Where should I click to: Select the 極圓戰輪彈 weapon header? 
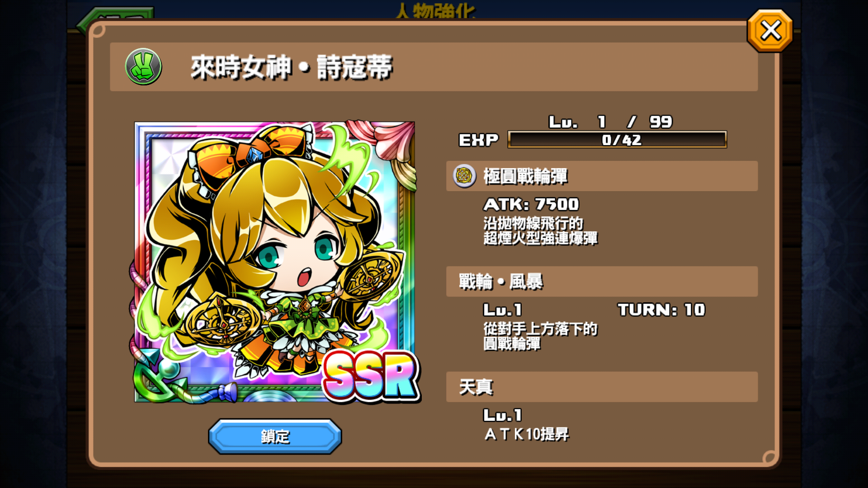tap(602, 176)
